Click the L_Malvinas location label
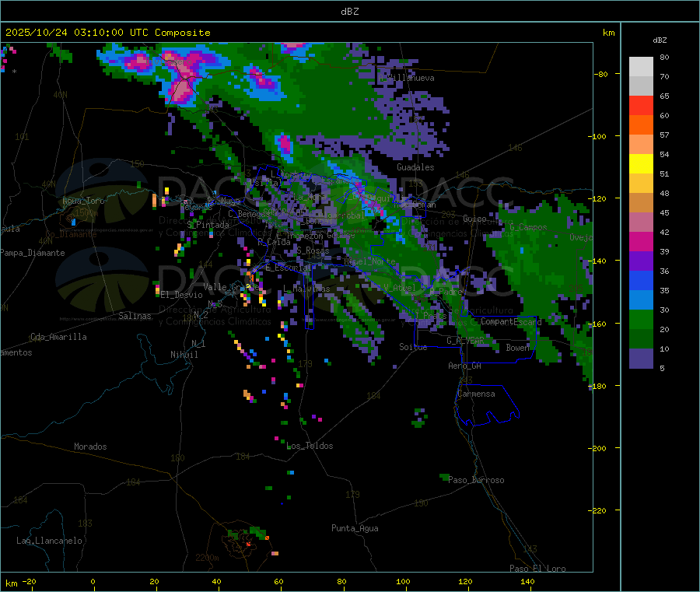This screenshot has width=700, height=592. pos(306,289)
